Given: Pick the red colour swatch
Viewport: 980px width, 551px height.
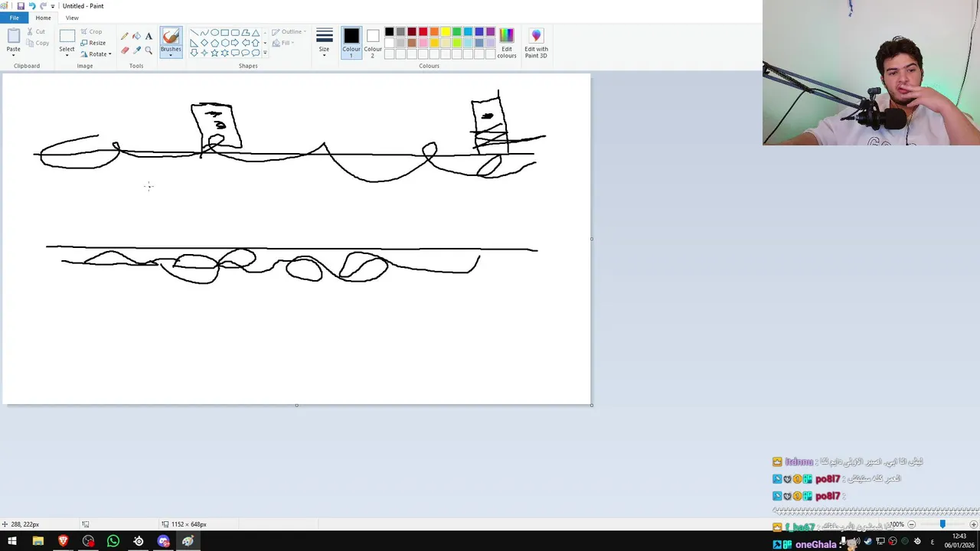Looking at the screenshot, I should [x=423, y=32].
